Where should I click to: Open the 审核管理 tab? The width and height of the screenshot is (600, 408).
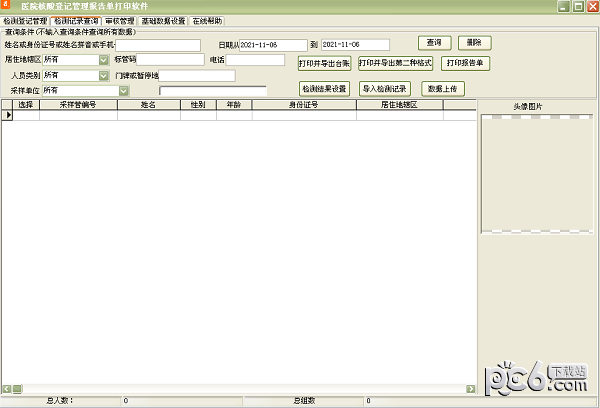(118, 20)
